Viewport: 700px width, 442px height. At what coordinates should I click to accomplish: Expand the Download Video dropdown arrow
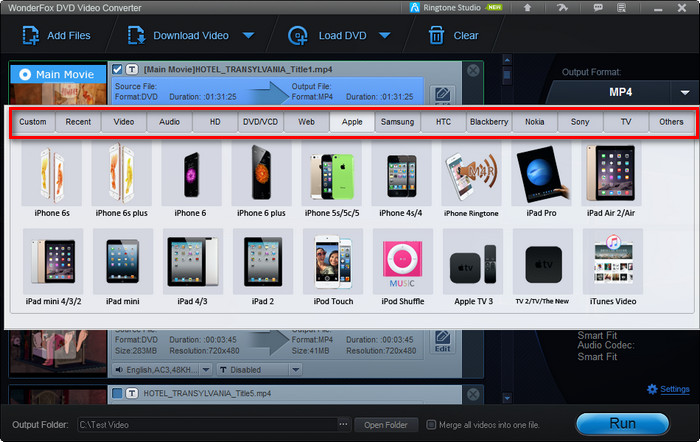[x=248, y=35]
